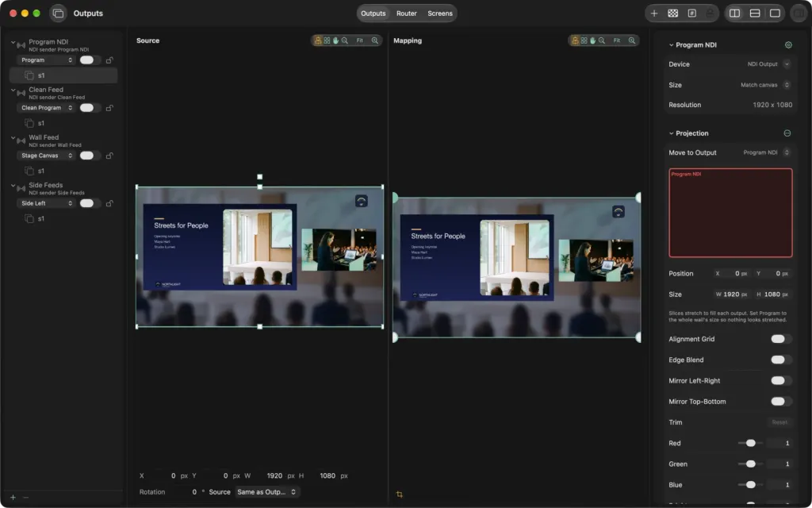Click the Outputs window icon beside title
This screenshot has height=508, width=812.
tap(58, 13)
